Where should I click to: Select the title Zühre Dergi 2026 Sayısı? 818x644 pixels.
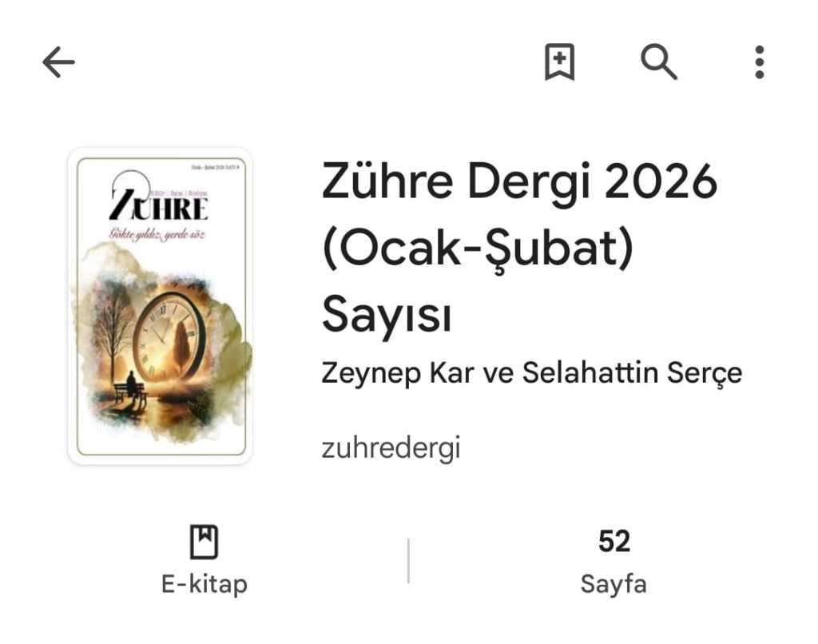519,248
